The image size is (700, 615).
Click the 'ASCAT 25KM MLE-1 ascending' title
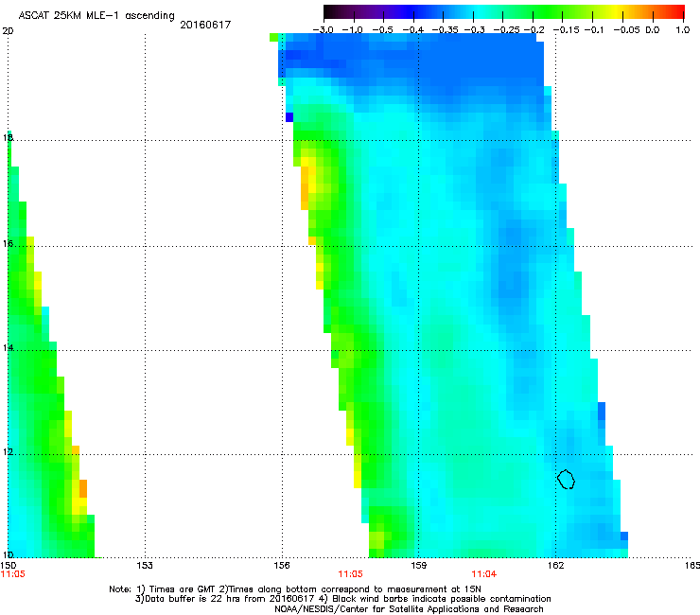[96, 16]
